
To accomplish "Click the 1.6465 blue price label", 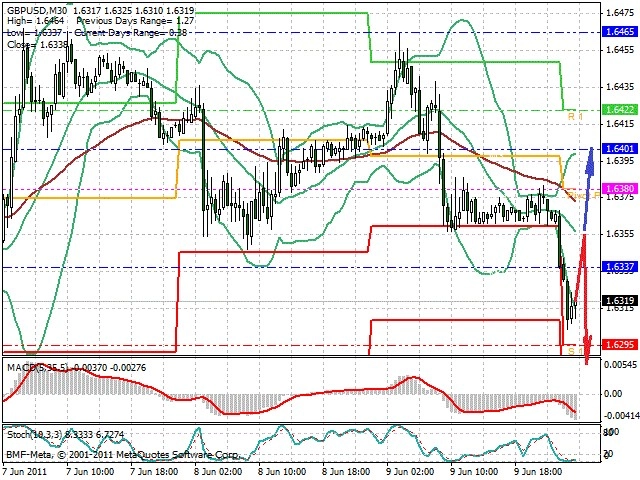I will tap(620, 32).
